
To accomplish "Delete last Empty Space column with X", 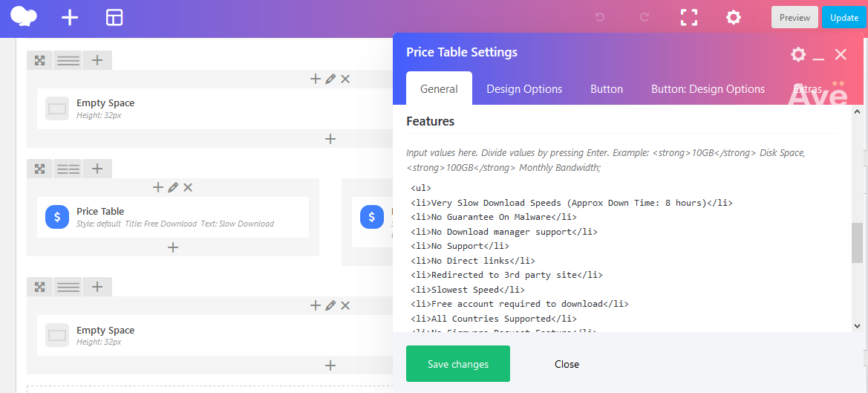I will point(345,305).
